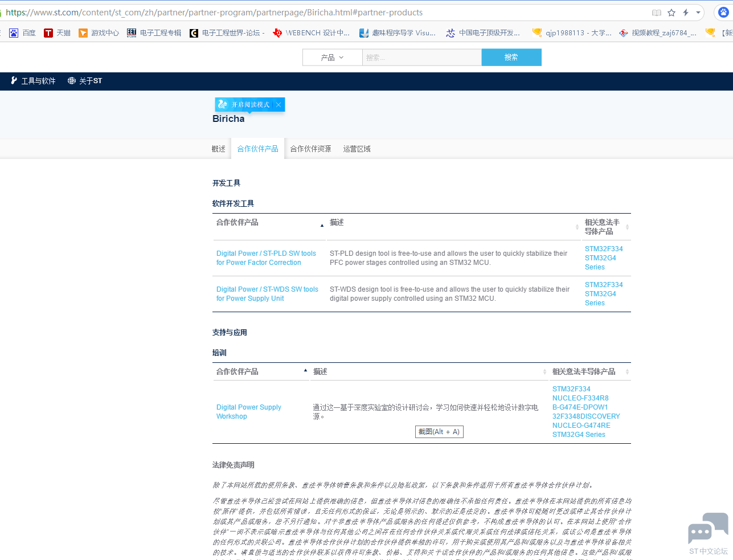The image size is (733, 560).
Task: Open the 工具与软件 menu
Action: pos(33,81)
